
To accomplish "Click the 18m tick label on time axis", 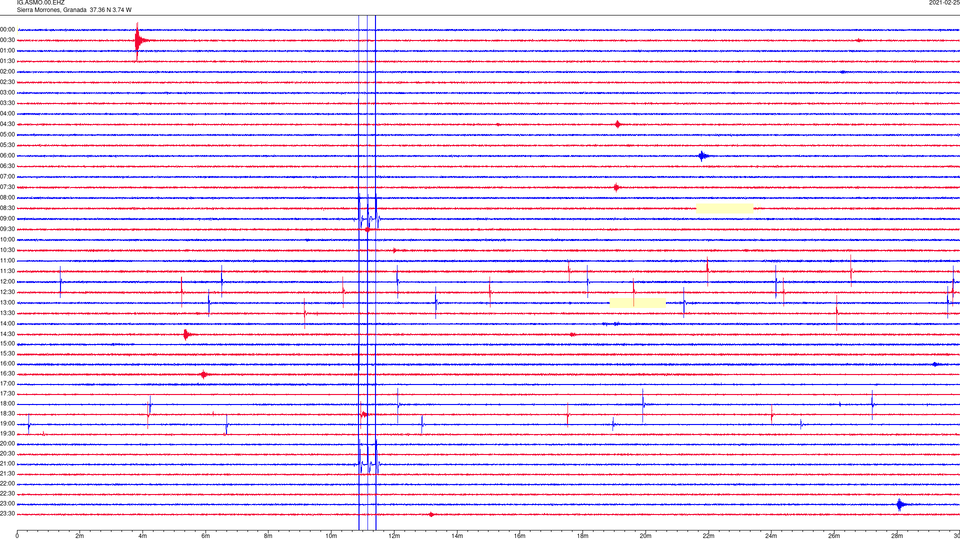I will [582, 536].
